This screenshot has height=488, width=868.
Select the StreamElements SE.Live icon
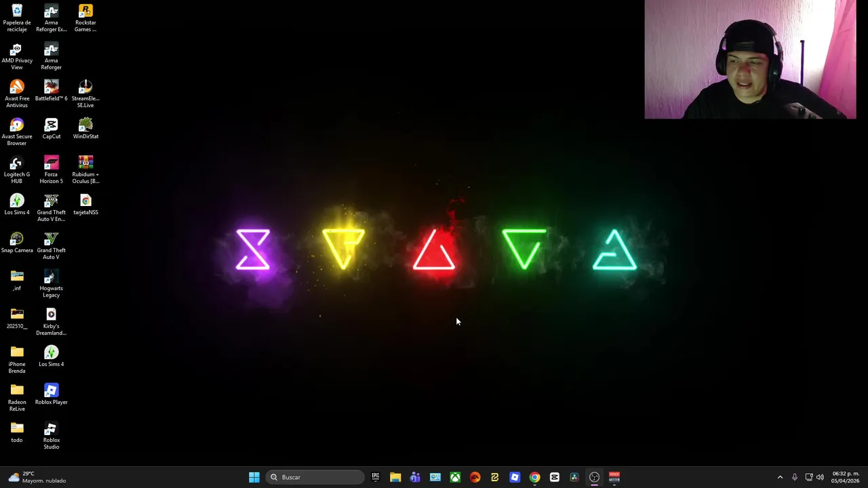pyautogui.click(x=85, y=94)
